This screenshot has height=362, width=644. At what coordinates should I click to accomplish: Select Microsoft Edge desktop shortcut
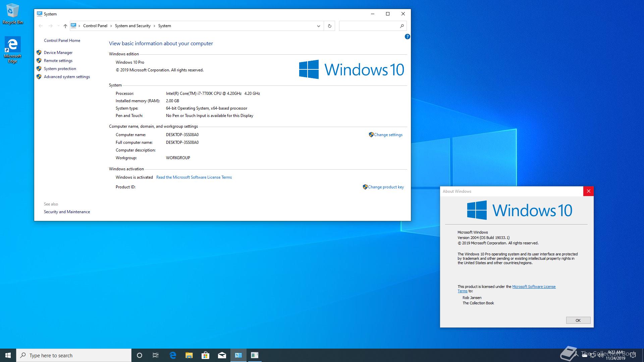click(12, 50)
